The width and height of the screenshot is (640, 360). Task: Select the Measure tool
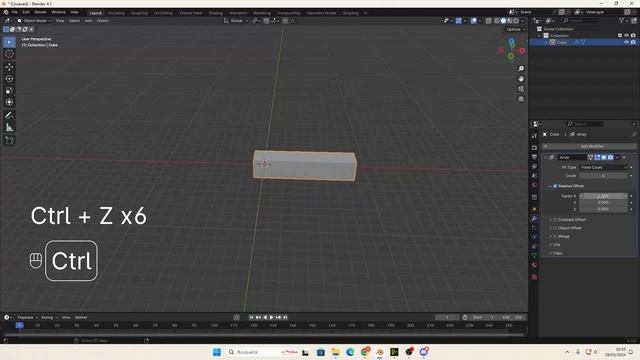point(9,128)
